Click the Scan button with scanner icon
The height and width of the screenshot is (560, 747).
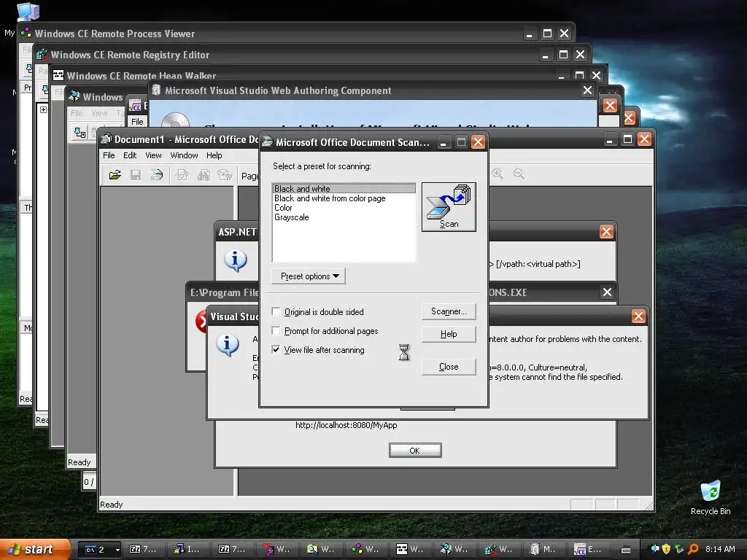point(449,207)
